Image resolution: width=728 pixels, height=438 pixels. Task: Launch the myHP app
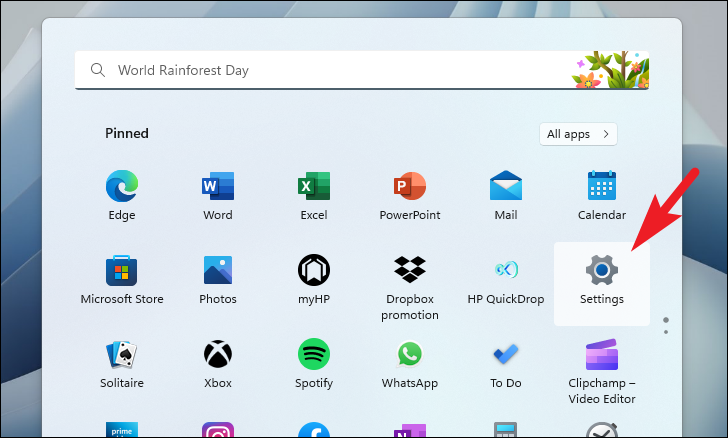coord(314,280)
